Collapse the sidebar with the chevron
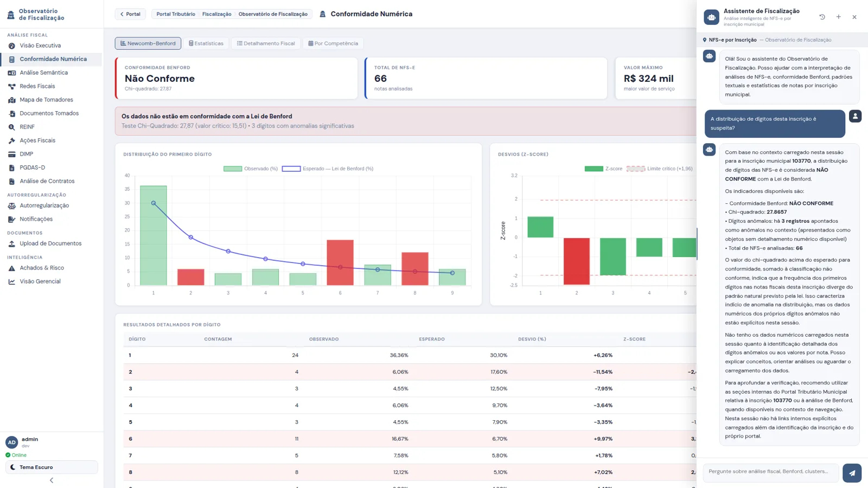The width and height of the screenshot is (868, 488). click(x=52, y=480)
